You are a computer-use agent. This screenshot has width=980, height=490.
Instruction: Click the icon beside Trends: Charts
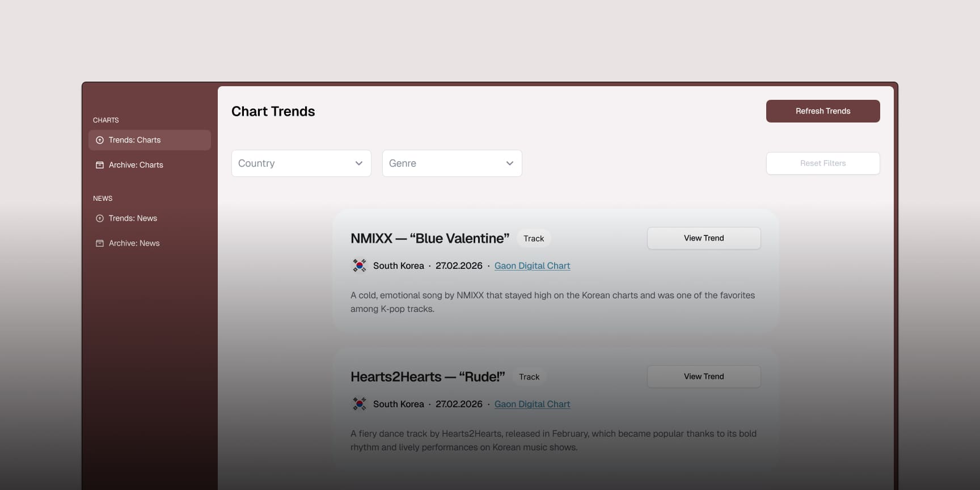click(100, 140)
